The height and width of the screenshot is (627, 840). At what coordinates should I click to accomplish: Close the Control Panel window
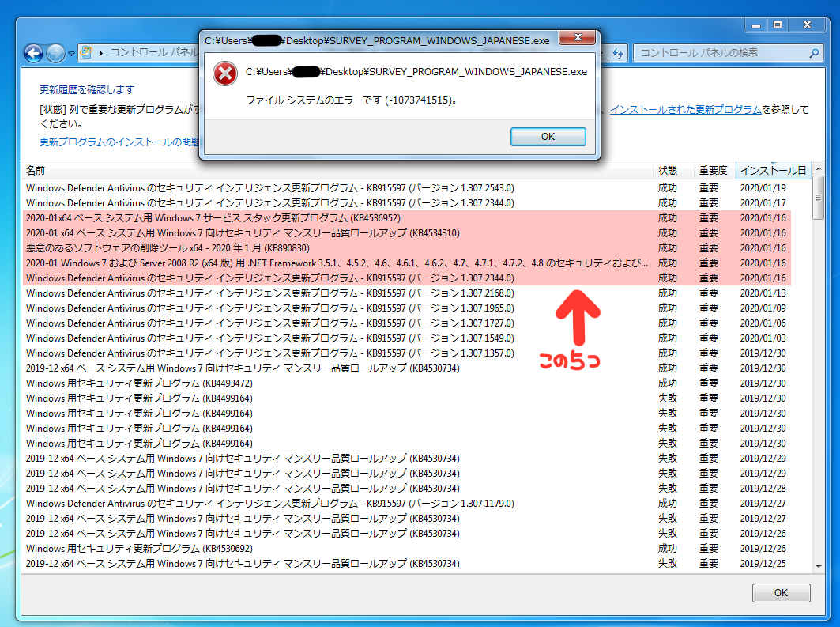pos(808,25)
